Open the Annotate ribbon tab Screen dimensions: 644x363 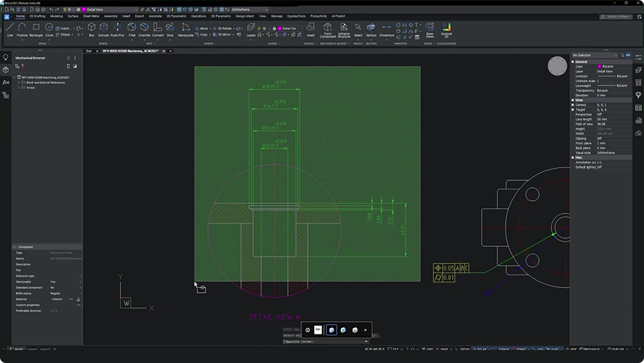[x=155, y=16]
